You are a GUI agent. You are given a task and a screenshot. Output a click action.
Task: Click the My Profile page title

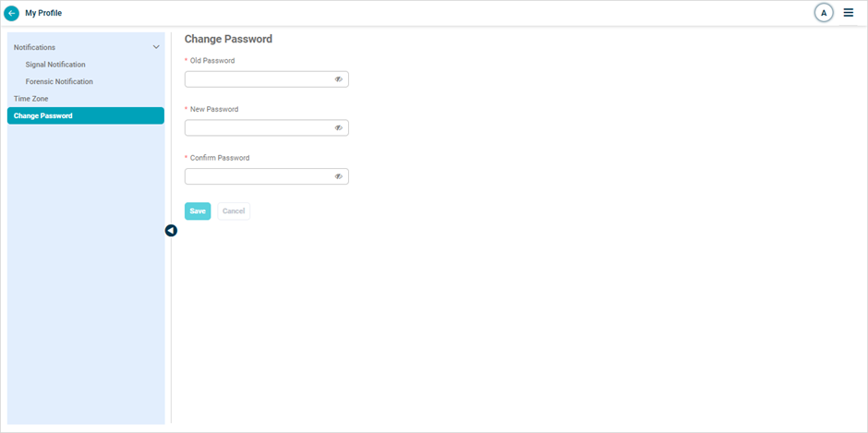(43, 13)
